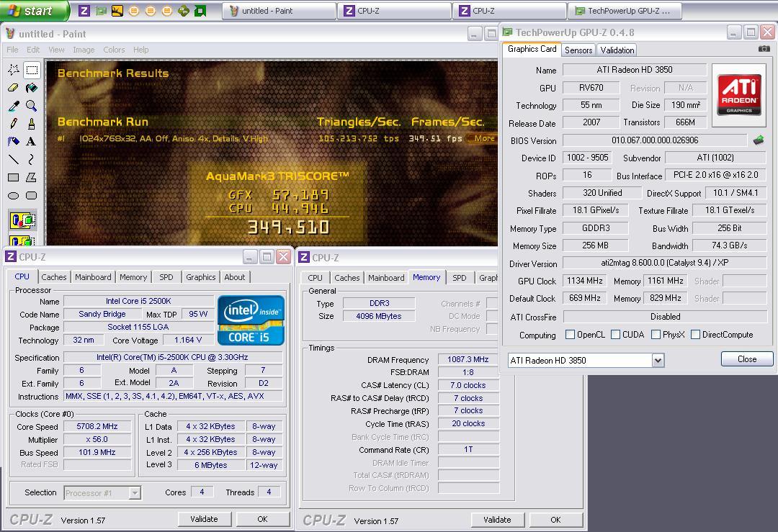Enable the CUDA checkbox in GPU-Z
The image size is (778, 532).
click(616, 335)
